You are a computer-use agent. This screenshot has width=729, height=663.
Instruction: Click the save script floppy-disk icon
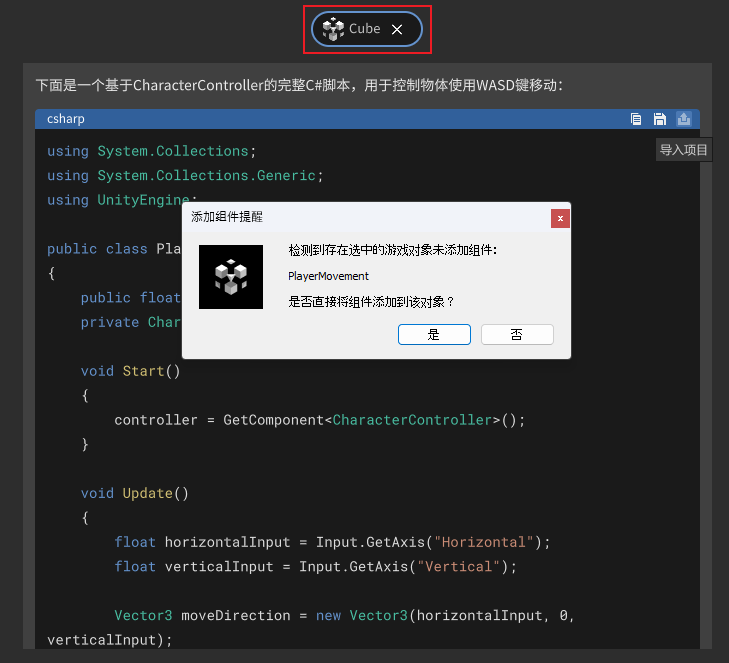pos(660,119)
